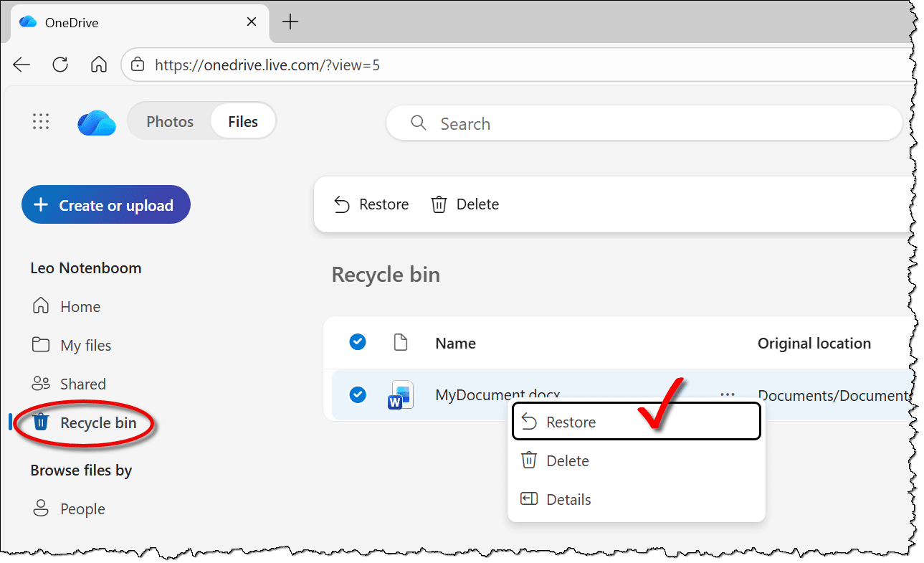The height and width of the screenshot is (563, 924).
Task: Open the three-dot menu for MyDocument.docx
Action: [x=728, y=394]
